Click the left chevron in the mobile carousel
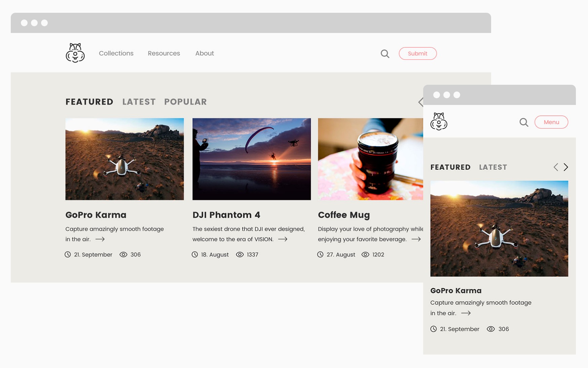Image resolution: width=588 pixels, height=368 pixels. pyautogui.click(x=556, y=167)
